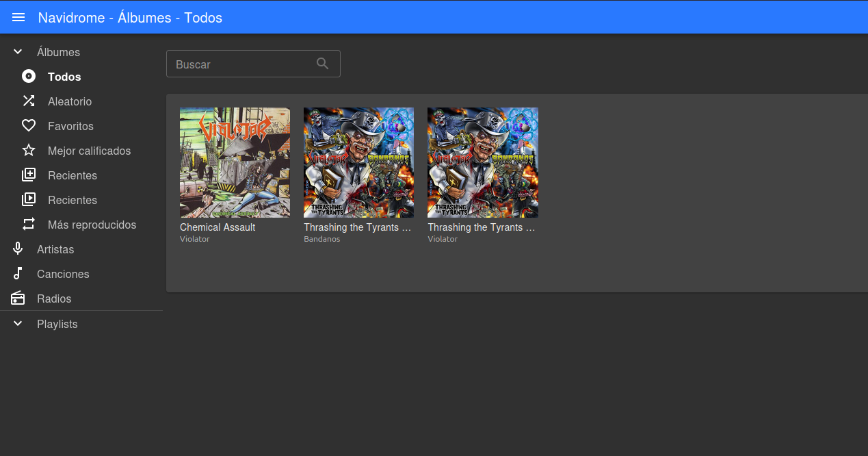This screenshot has width=868, height=456.
Task: Click the Artistas microphone icon
Action: coord(18,249)
